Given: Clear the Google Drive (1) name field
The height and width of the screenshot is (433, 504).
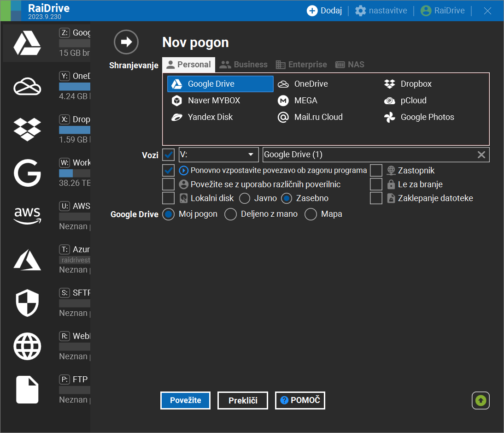Looking at the screenshot, I should click(481, 155).
